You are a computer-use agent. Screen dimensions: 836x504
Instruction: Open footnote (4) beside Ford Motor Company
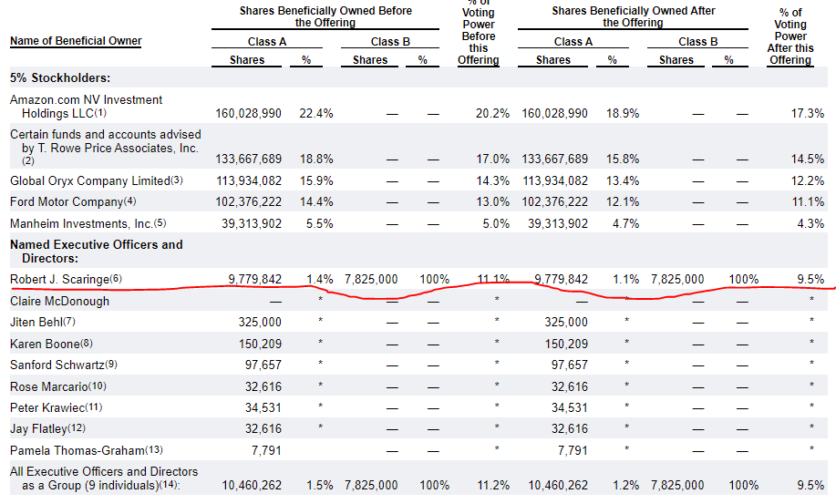coord(130,201)
